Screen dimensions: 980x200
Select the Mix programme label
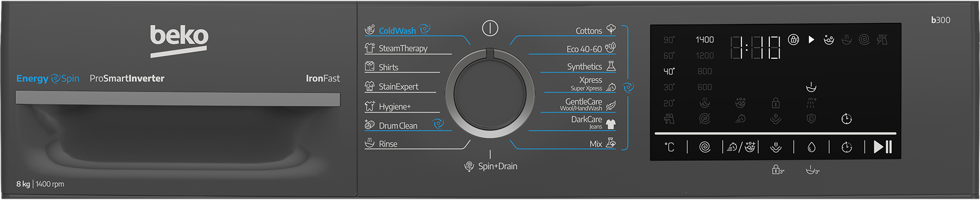pos(596,144)
